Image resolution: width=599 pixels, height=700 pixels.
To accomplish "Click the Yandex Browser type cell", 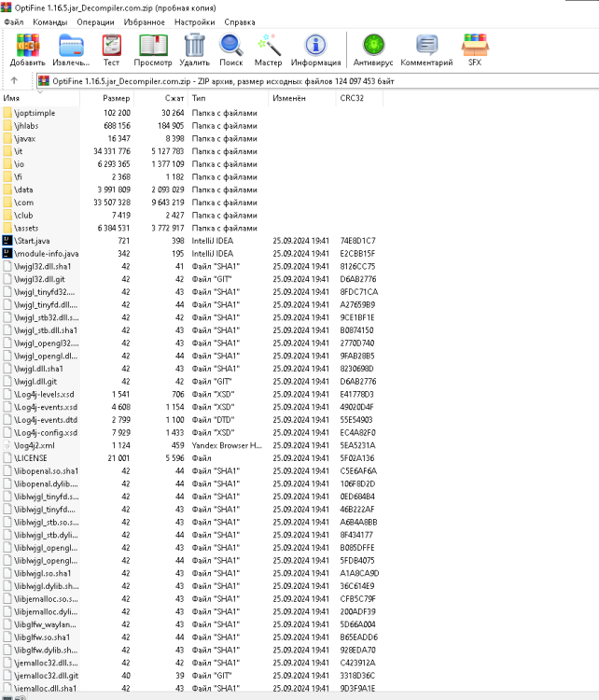I will click(x=228, y=445).
